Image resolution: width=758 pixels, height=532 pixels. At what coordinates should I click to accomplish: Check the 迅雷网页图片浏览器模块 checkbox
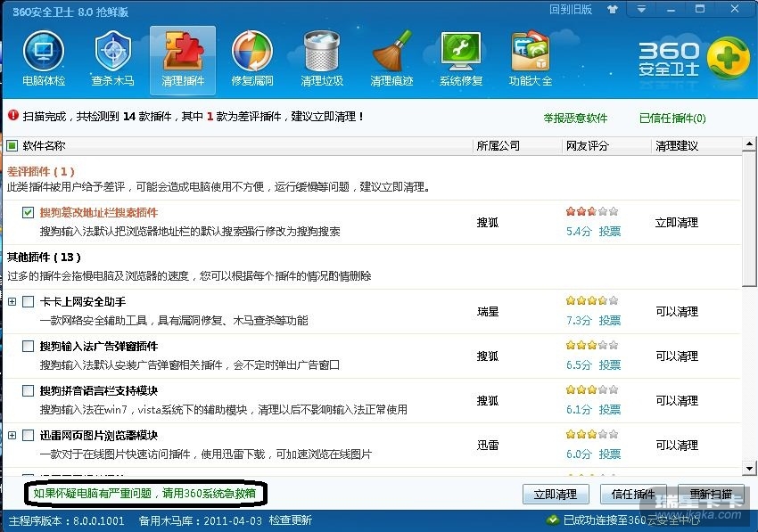coord(28,436)
